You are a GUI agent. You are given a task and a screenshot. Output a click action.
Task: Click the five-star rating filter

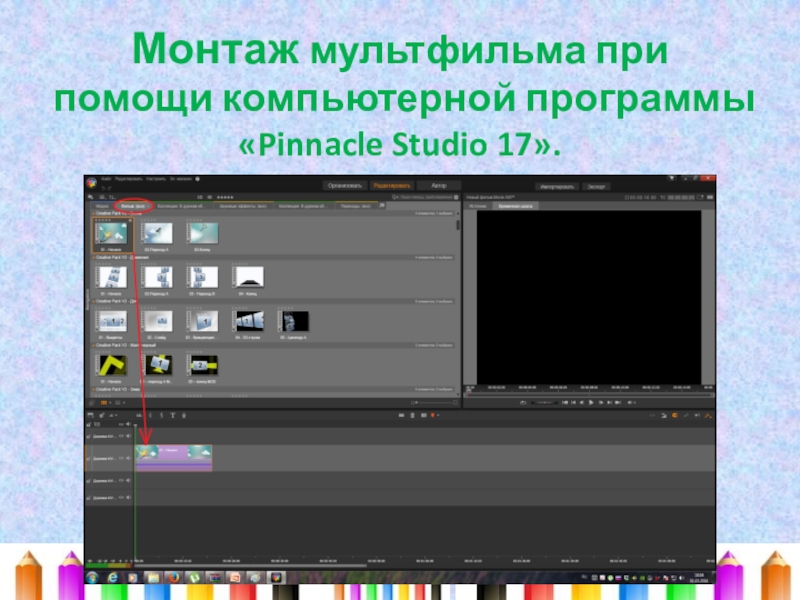click(225, 197)
